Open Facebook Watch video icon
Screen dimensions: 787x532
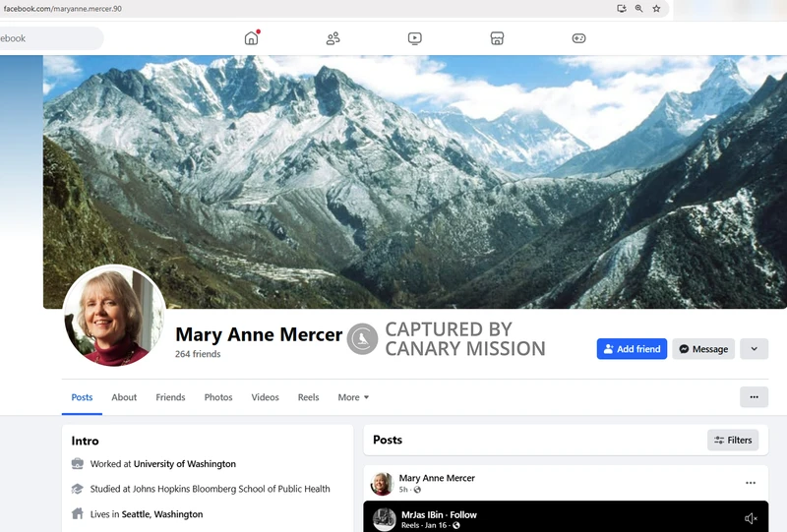[x=414, y=38]
